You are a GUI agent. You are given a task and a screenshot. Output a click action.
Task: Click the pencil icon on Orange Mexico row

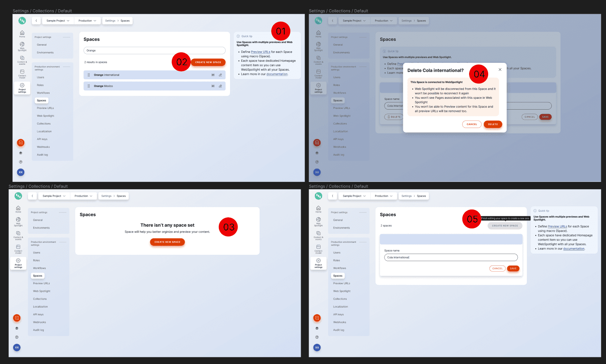coord(220,86)
